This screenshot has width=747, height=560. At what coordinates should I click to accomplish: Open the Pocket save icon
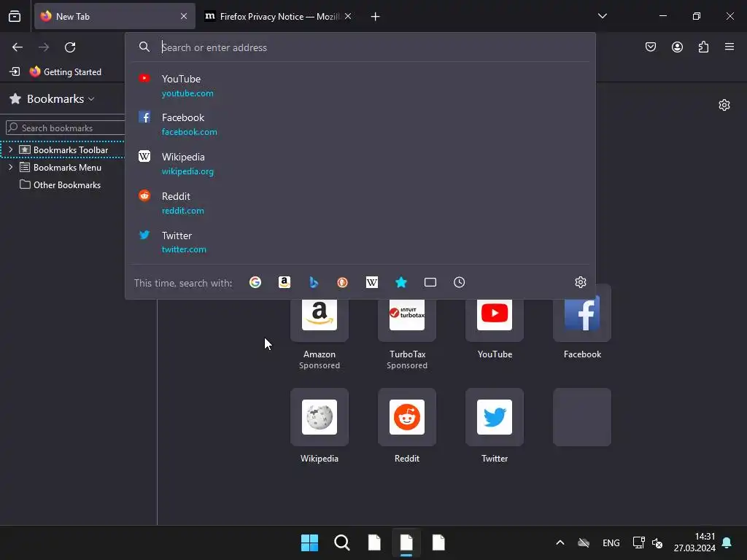pyautogui.click(x=651, y=47)
